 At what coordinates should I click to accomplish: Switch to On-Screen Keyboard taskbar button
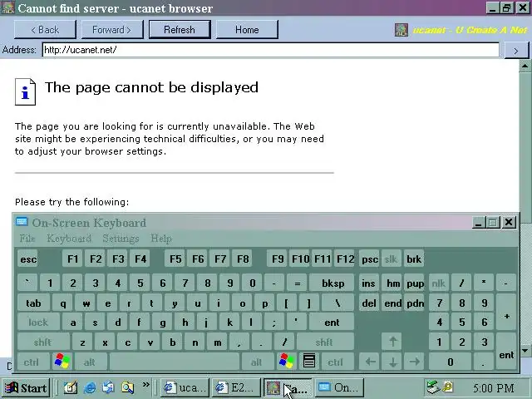coord(340,388)
